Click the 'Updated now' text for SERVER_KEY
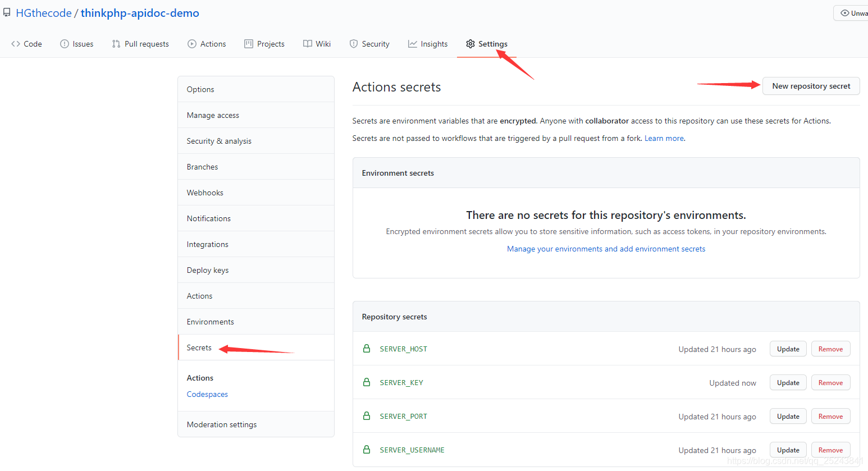Image resolution: width=868 pixels, height=471 pixels. click(x=733, y=383)
